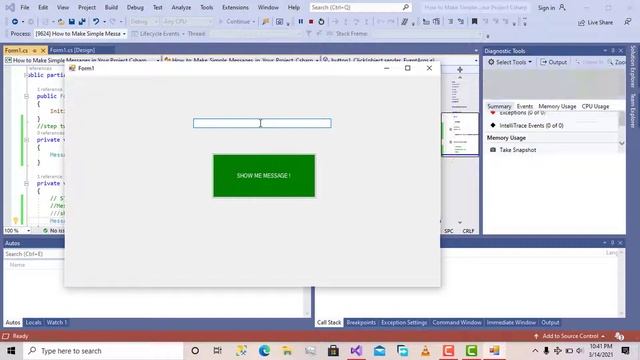Click the hot reload flame icon
Screen dimensions: 640x360
coord(266,21)
